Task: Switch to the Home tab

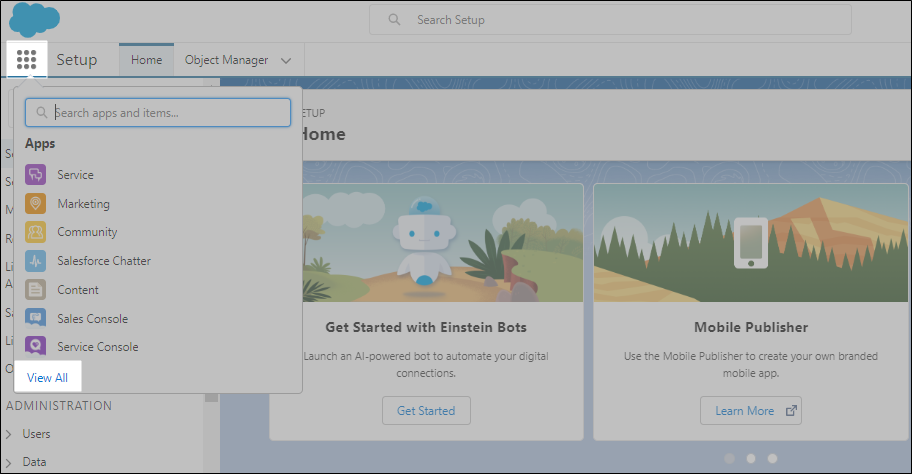Action: pyautogui.click(x=146, y=60)
